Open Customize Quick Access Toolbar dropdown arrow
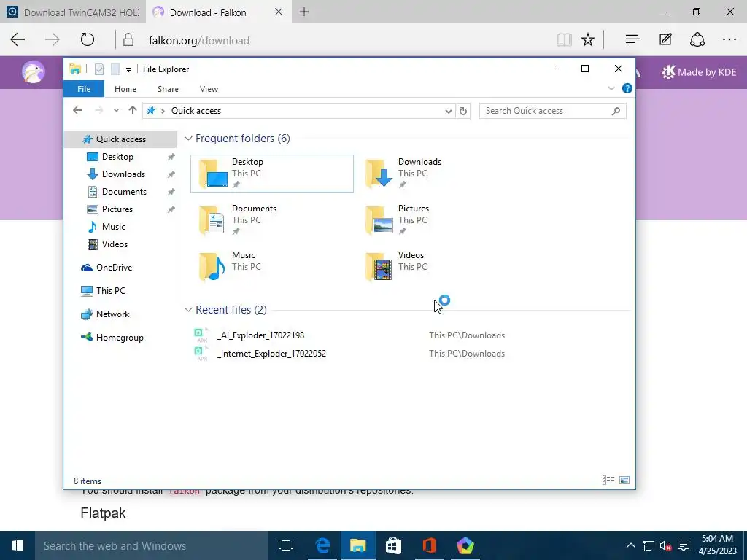This screenshot has height=560, width=747. (x=128, y=70)
